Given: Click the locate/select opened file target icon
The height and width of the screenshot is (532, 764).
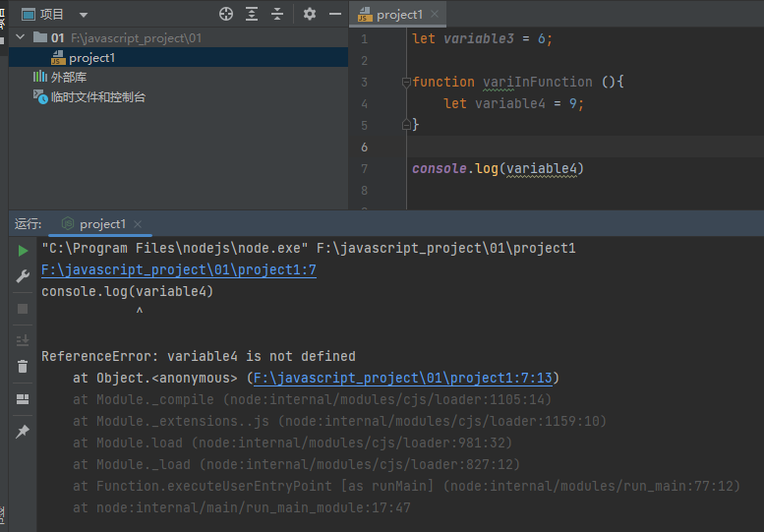Looking at the screenshot, I should pos(225,14).
